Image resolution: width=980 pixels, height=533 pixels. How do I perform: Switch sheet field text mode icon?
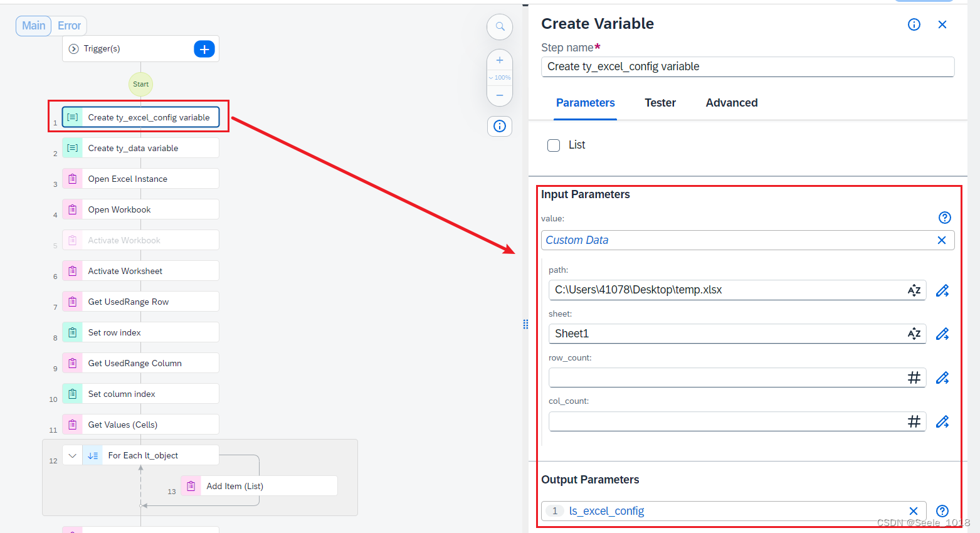coord(914,334)
